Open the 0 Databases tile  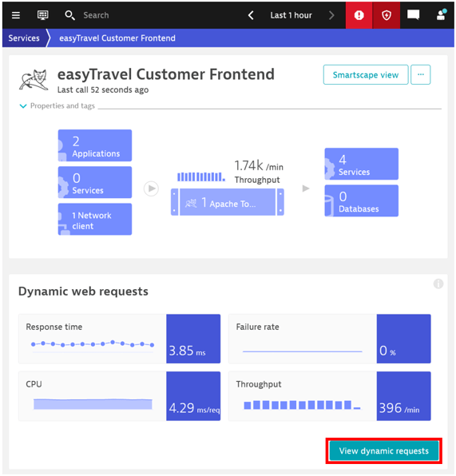point(361,200)
